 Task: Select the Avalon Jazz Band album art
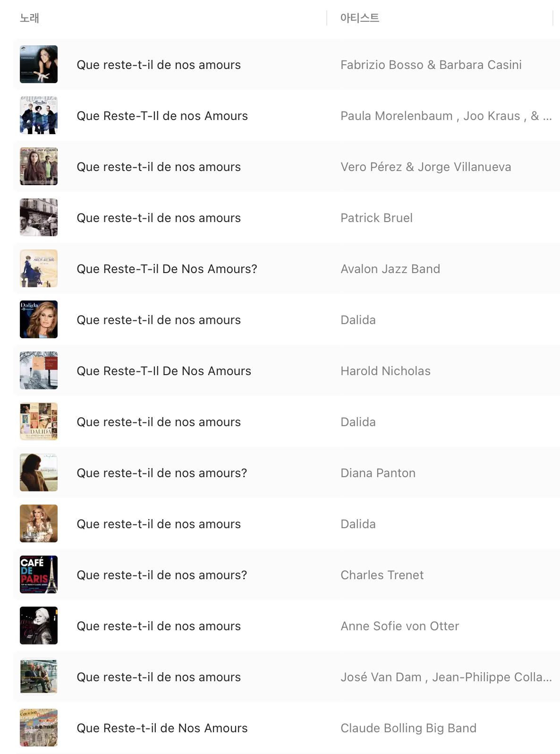(39, 268)
